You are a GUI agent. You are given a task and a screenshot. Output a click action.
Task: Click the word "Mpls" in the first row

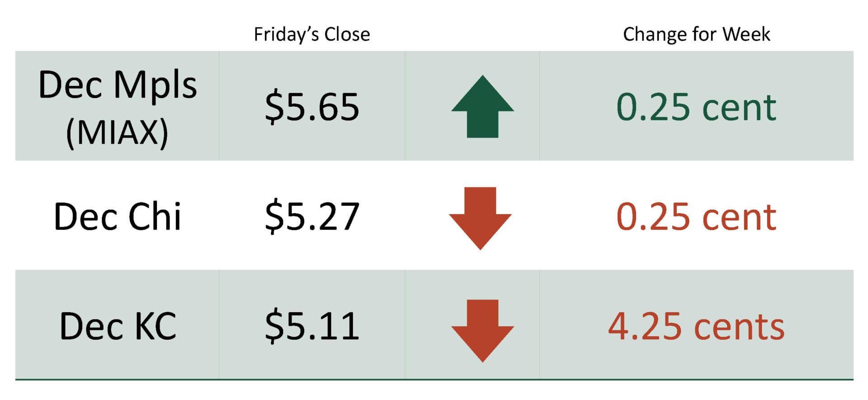coord(155,85)
